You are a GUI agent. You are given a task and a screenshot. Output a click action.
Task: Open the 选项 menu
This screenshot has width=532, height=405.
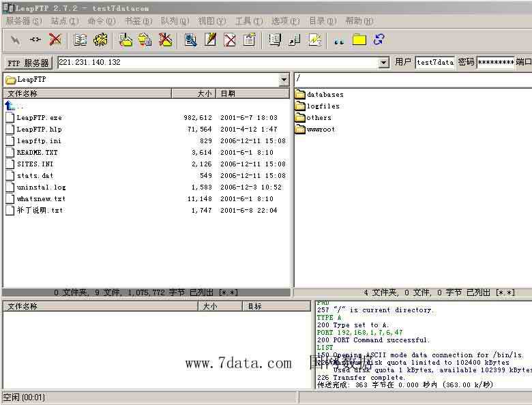pos(285,21)
